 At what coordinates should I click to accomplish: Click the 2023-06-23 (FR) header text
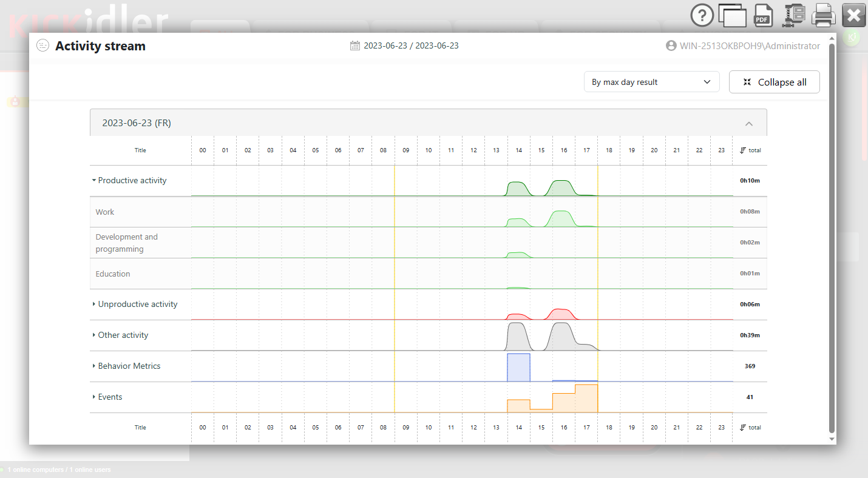click(137, 123)
